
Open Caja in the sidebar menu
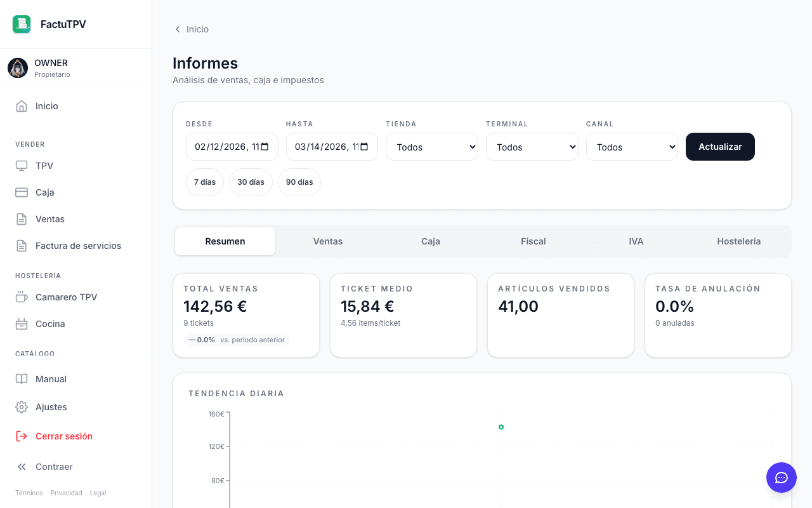tap(76, 192)
